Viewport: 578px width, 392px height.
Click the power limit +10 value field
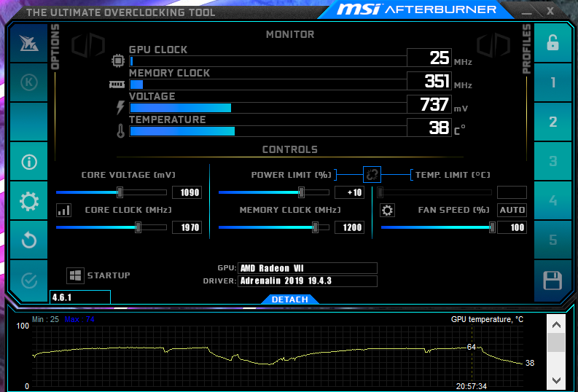pos(349,192)
